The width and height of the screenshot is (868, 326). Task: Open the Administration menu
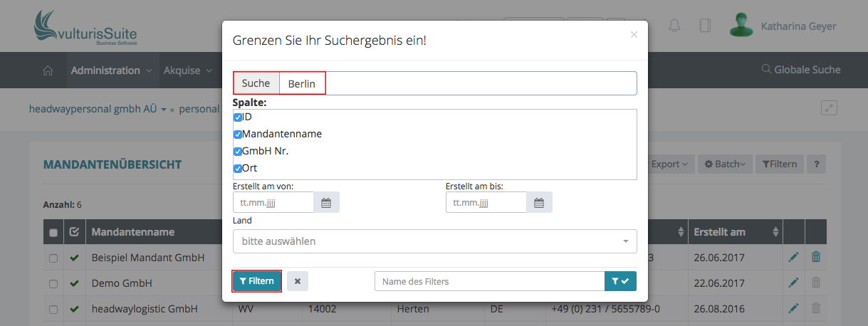coord(111,70)
